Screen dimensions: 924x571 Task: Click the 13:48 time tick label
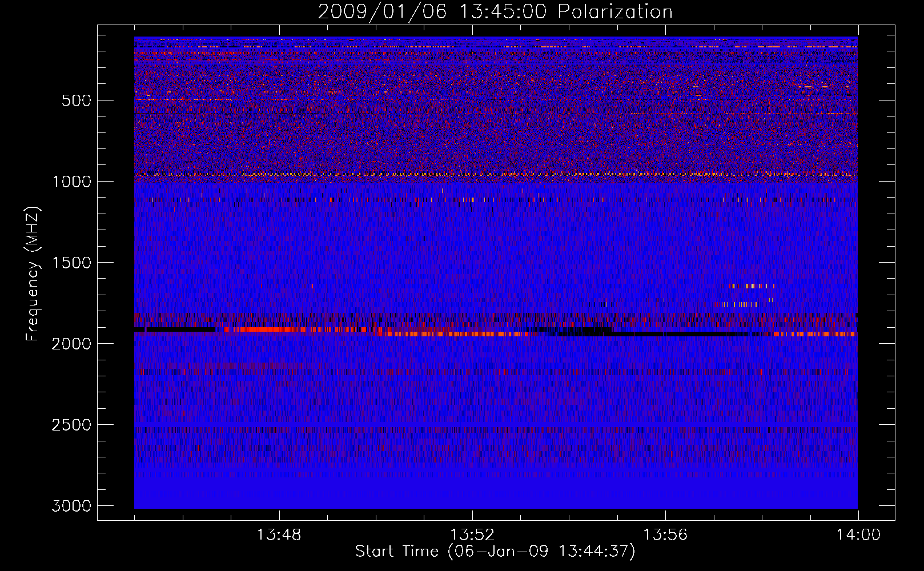click(x=279, y=535)
